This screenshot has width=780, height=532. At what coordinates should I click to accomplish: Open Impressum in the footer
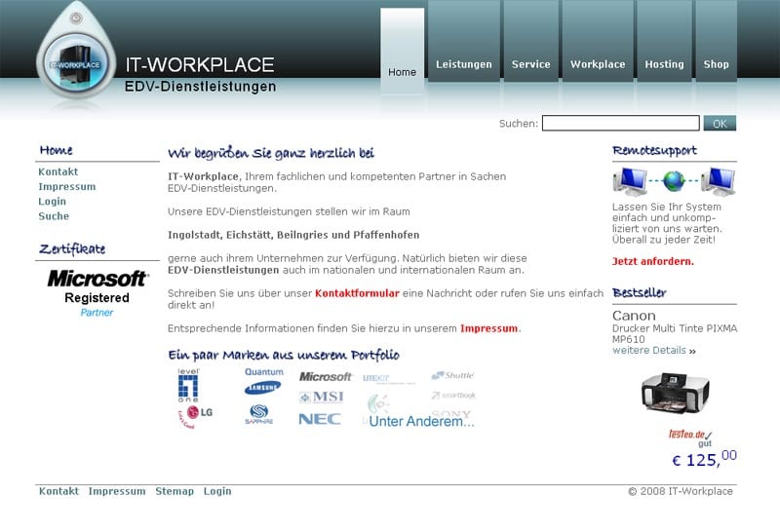tap(117, 491)
